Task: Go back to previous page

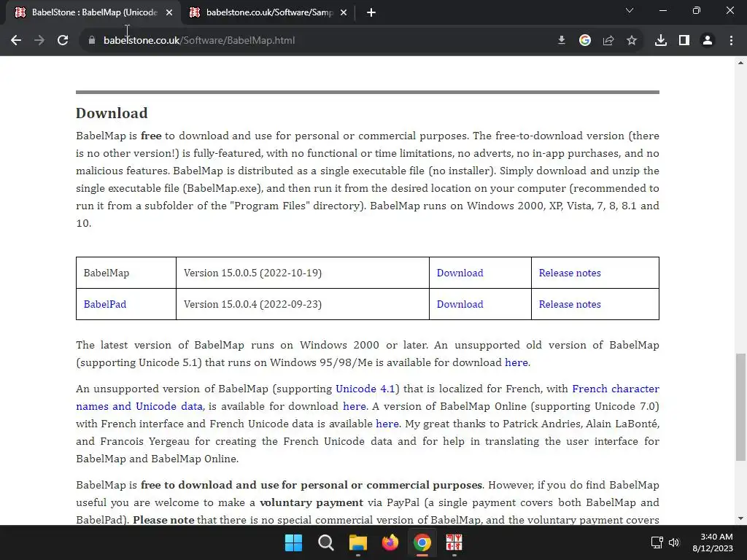Action: point(16,41)
